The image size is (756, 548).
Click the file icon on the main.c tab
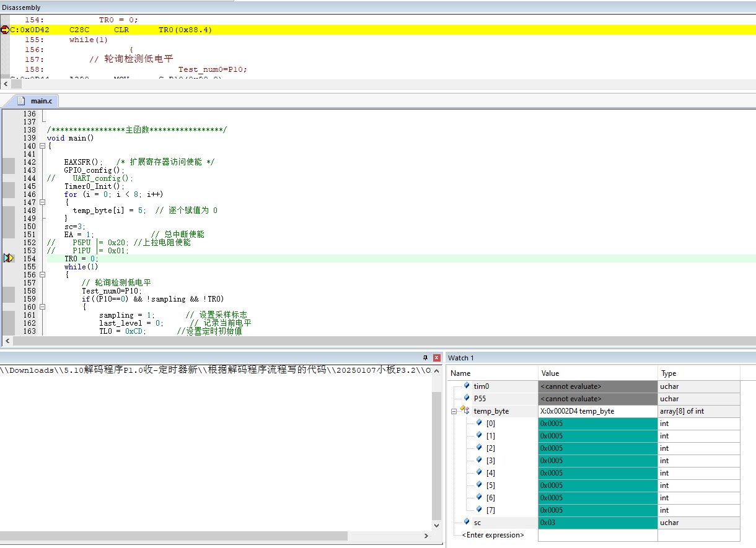pos(22,100)
